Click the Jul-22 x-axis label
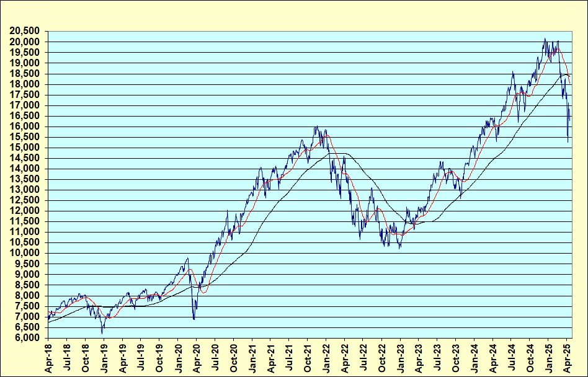The image size is (588, 377). click(363, 359)
